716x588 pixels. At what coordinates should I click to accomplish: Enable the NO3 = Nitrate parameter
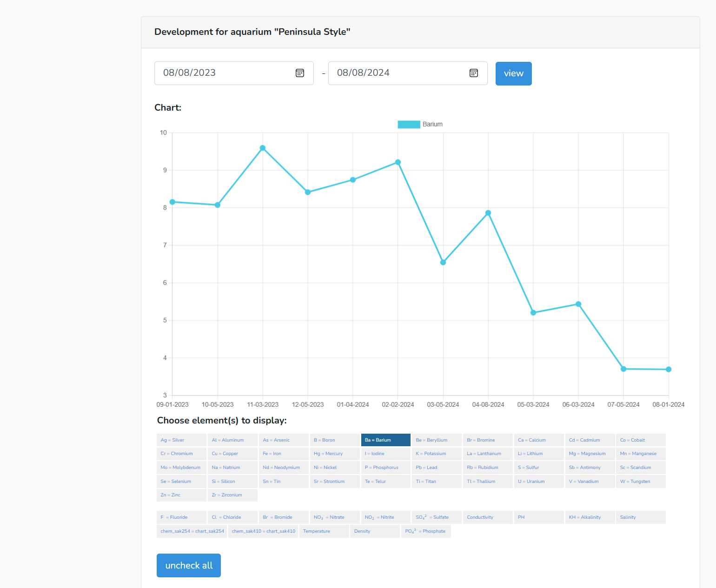334,517
